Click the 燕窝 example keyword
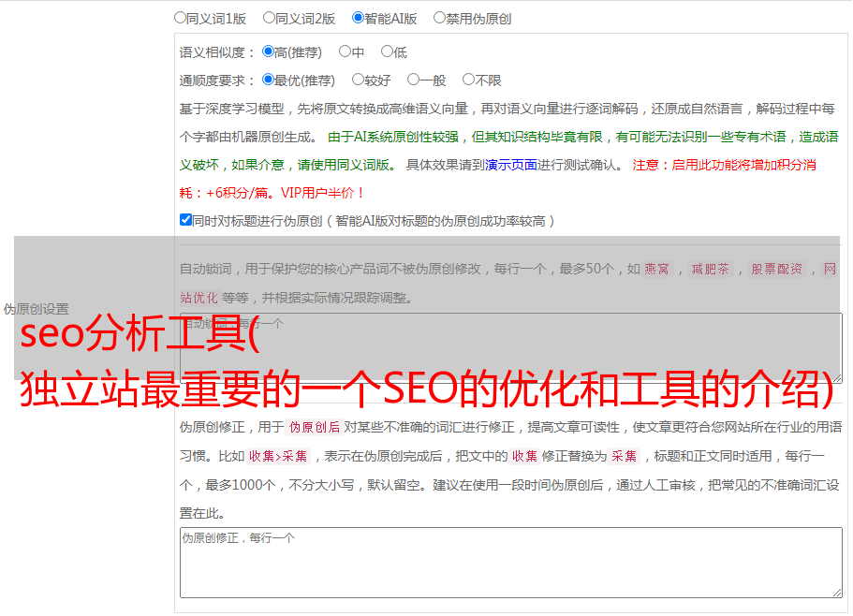 coord(656,269)
